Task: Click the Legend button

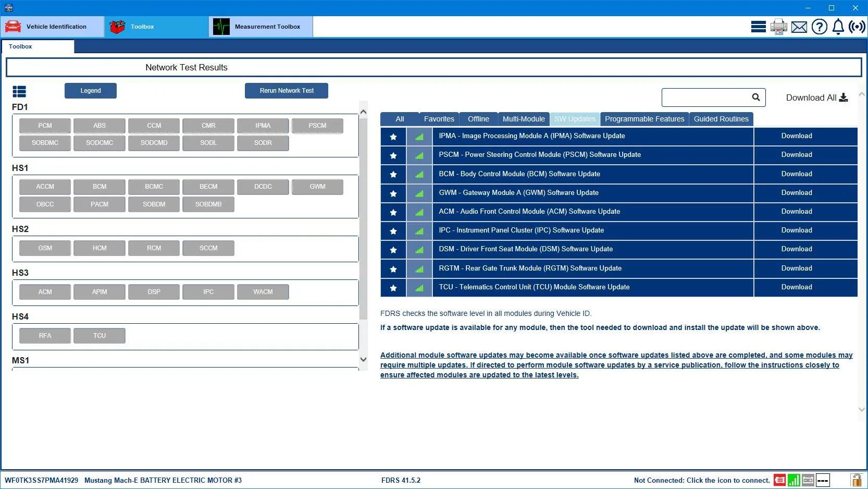Action: [x=91, y=91]
